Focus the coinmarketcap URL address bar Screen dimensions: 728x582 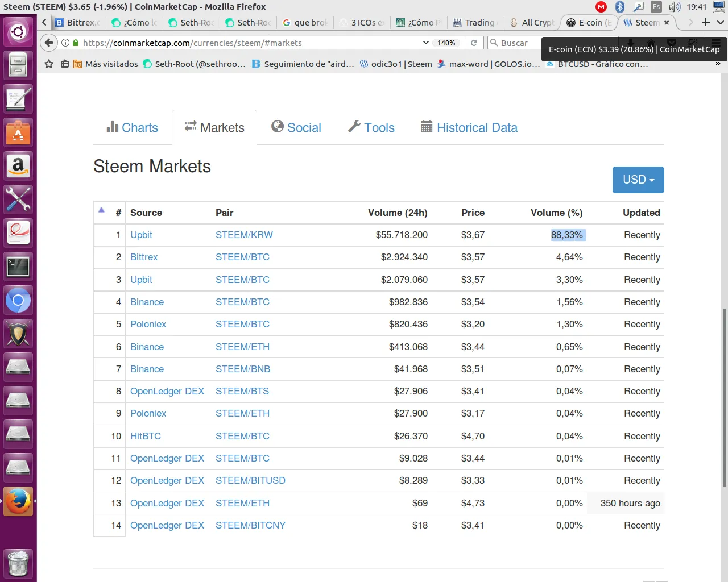250,43
